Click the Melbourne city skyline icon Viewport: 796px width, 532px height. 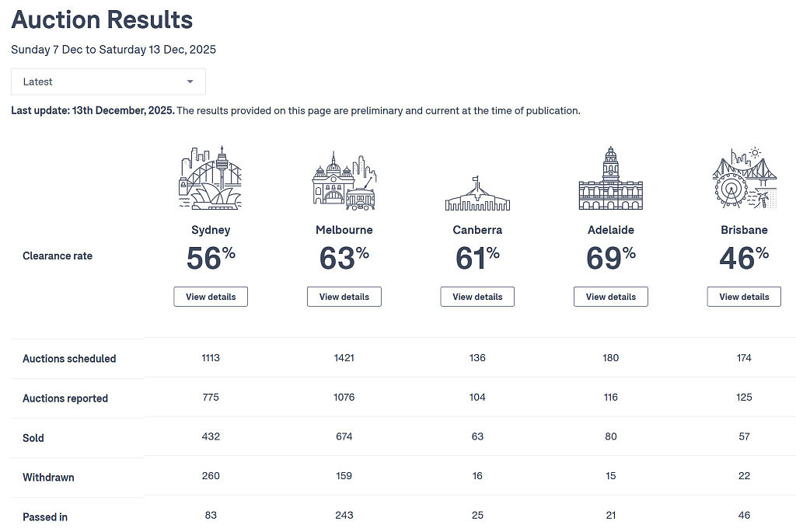click(x=344, y=183)
